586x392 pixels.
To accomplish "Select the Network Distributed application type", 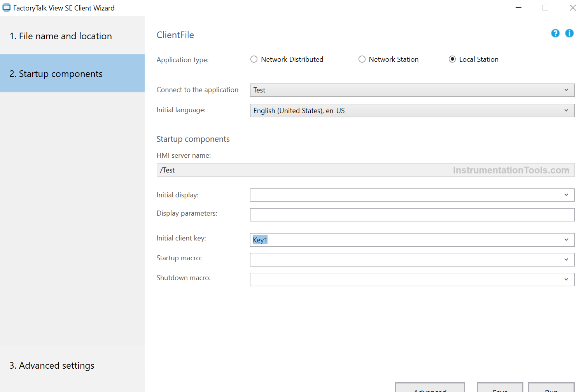I will [x=254, y=59].
